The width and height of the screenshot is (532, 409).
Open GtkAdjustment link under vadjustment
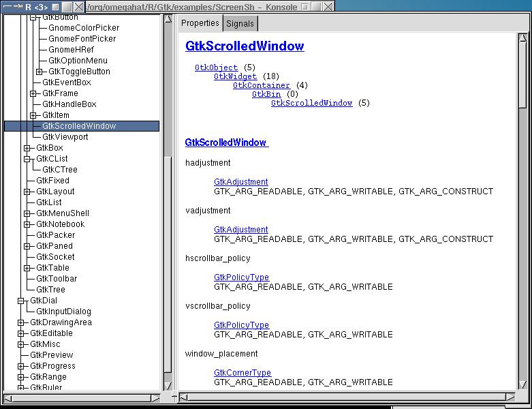241,230
